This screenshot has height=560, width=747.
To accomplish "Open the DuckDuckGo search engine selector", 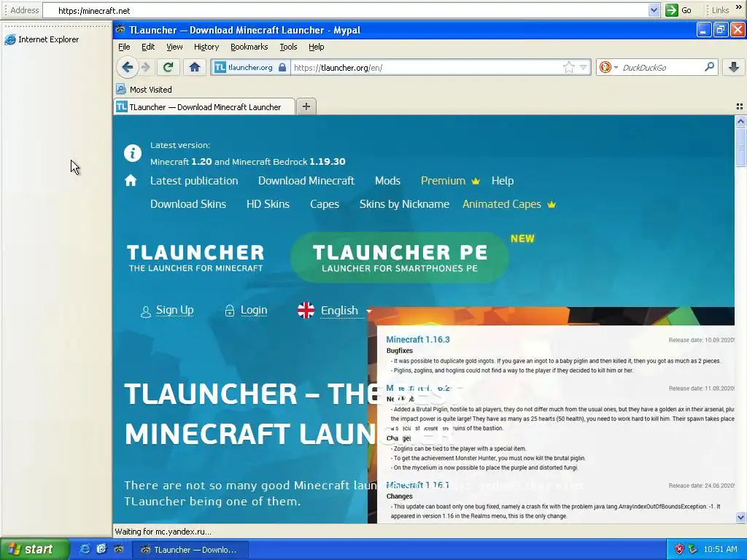I will (608, 68).
